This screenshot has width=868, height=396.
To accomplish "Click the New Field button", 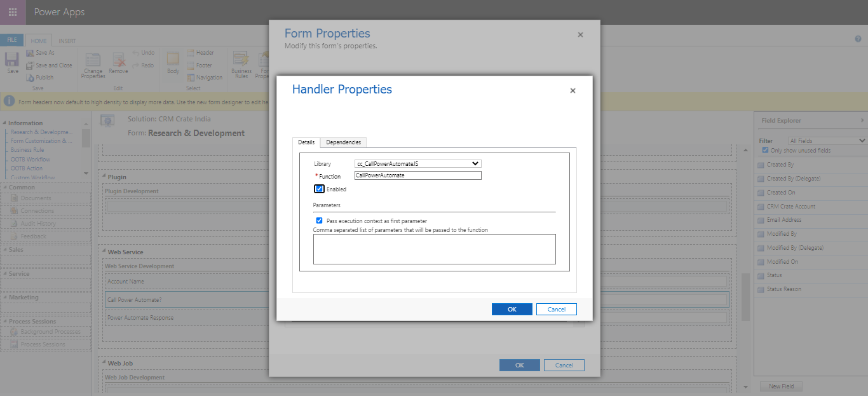I will (x=781, y=386).
